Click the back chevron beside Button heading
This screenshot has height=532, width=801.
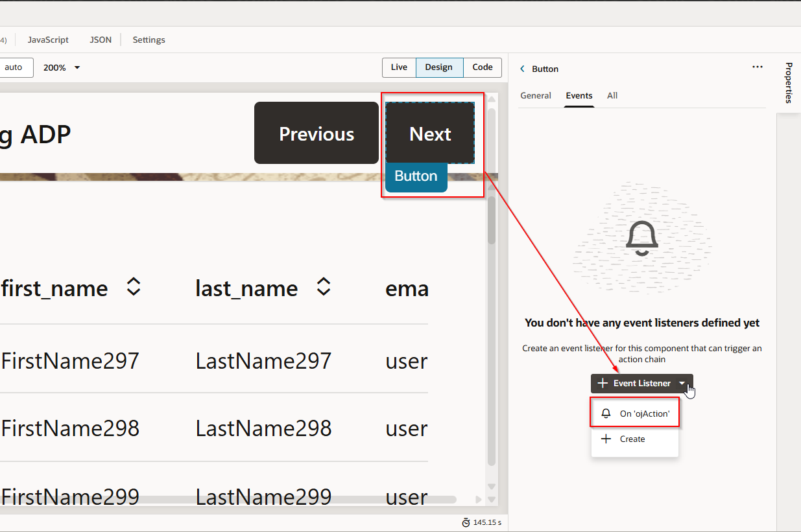523,69
